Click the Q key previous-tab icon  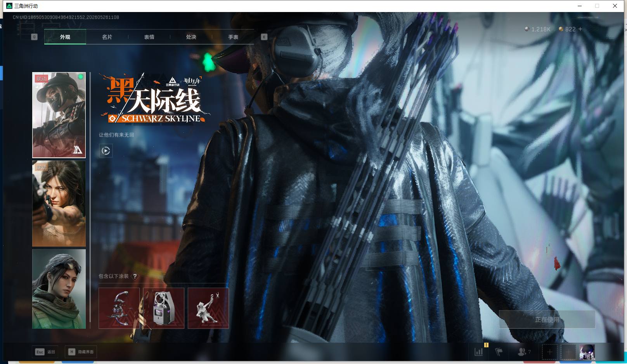point(34,37)
